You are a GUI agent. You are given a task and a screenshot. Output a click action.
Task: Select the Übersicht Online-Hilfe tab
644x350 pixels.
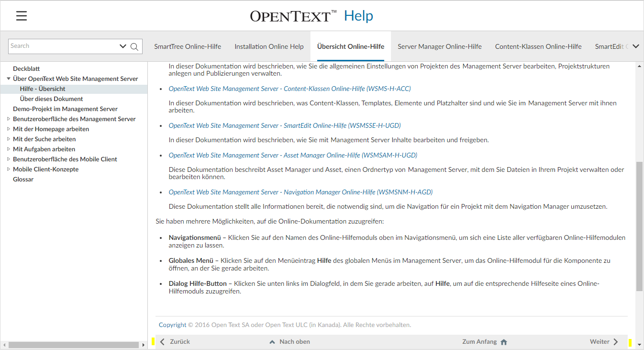(x=351, y=46)
